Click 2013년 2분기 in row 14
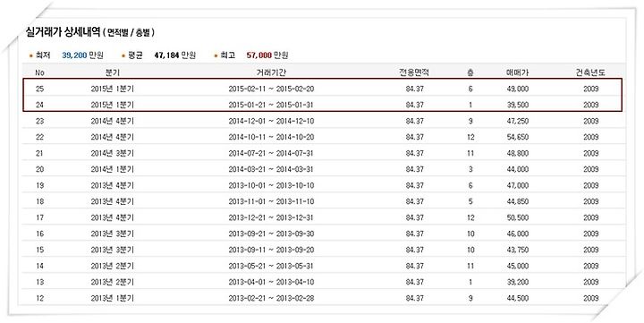The width and height of the screenshot is (644, 323). point(112,266)
